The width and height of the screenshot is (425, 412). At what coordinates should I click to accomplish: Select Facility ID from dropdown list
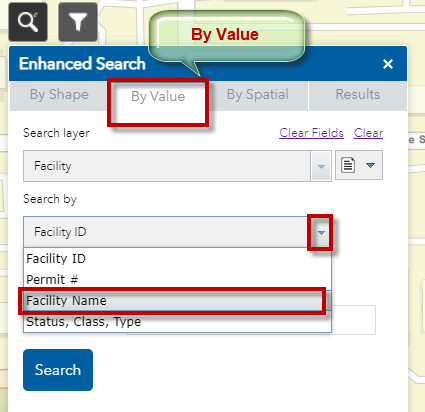coord(177,259)
